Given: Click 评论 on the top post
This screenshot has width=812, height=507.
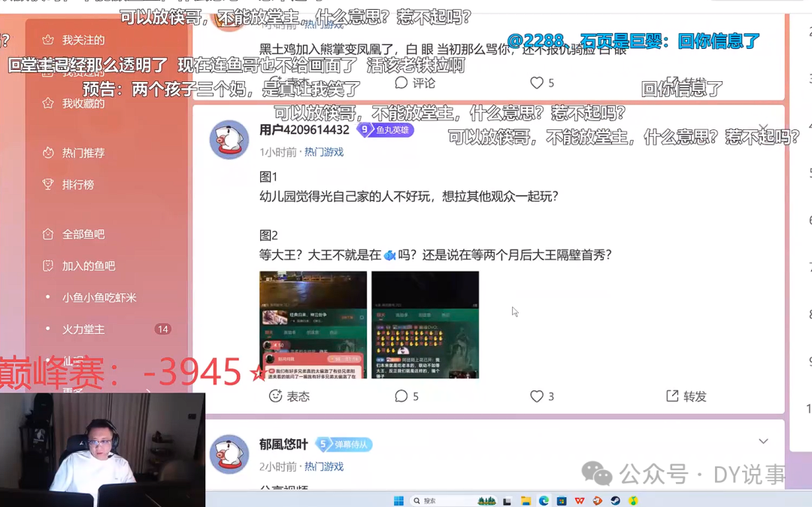Looking at the screenshot, I should point(414,83).
